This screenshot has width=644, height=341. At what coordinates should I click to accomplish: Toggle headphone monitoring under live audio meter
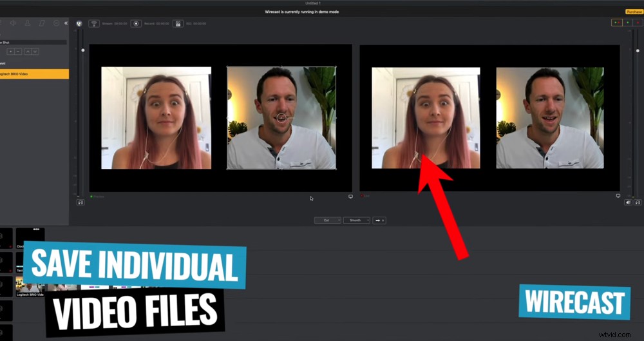click(638, 202)
